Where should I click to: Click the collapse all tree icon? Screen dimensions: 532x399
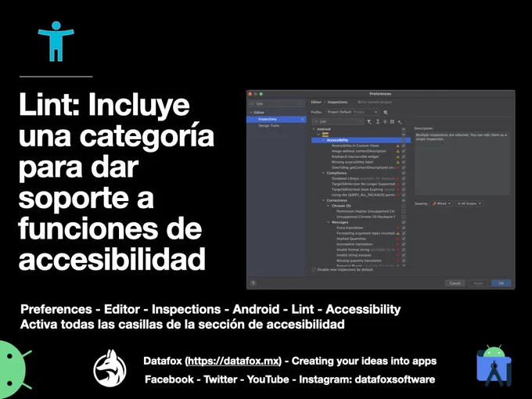(x=385, y=121)
